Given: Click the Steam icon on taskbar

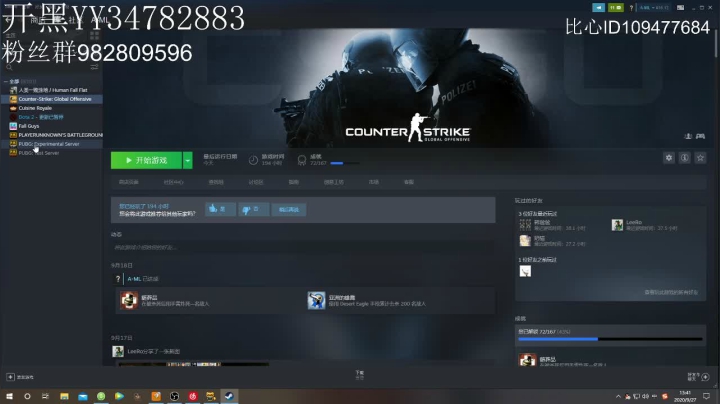Looking at the screenshot, I should tap(229, 396).
